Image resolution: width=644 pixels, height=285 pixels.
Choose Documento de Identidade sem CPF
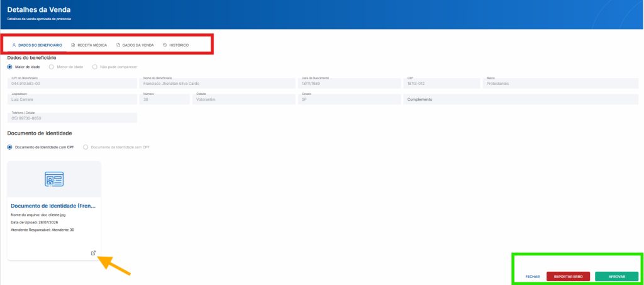(86, 147)
